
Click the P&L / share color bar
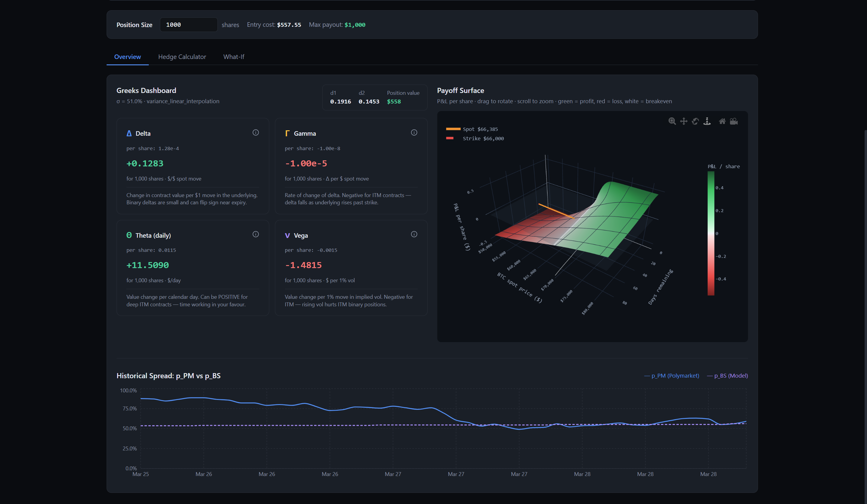[711, 233]
